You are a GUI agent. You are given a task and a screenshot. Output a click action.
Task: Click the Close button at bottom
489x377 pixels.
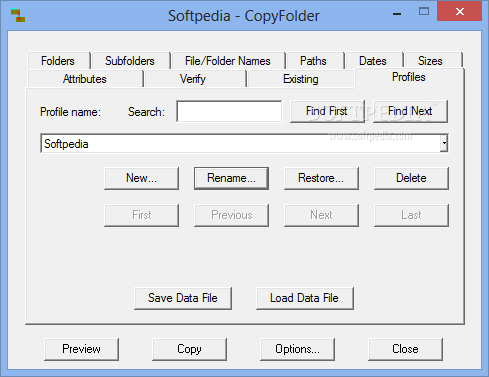pos(405,349)
